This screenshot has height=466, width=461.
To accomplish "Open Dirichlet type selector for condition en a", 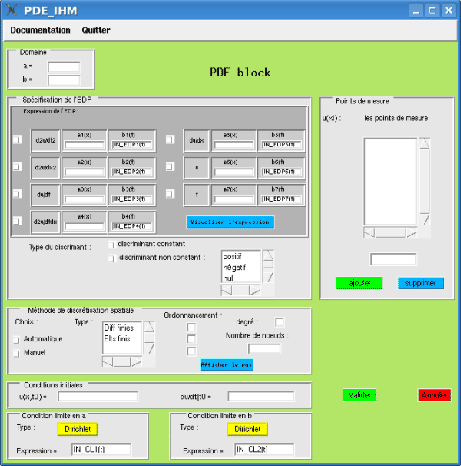I will pos(77,429).
